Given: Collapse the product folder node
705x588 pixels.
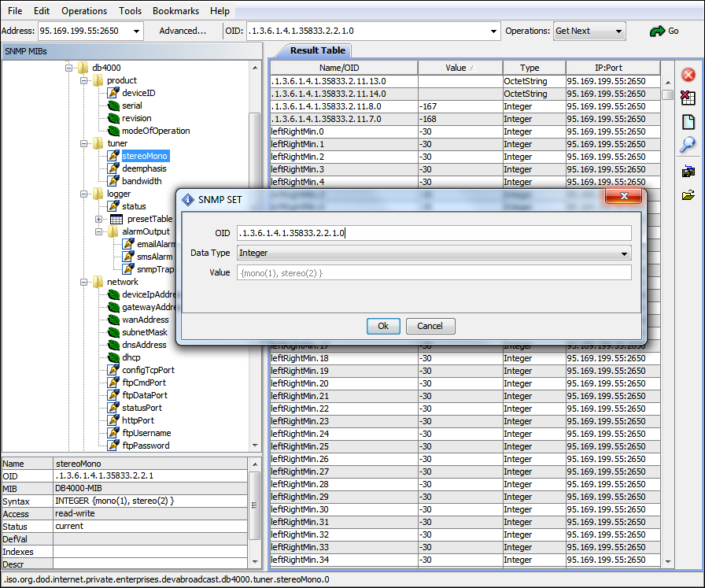Looking at the screenshot, I should pyautogui.click(x=84, y=80).
